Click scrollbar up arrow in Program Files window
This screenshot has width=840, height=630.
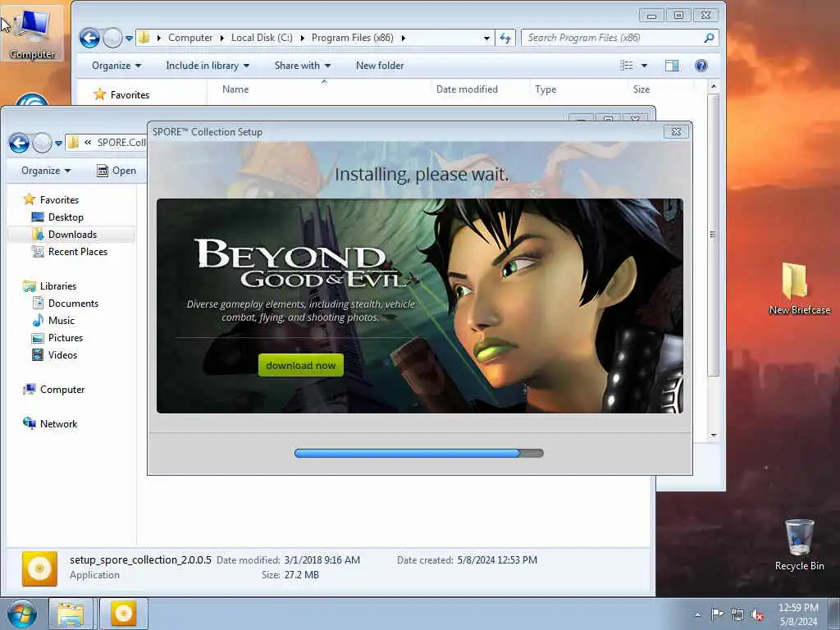click(713, 86)
